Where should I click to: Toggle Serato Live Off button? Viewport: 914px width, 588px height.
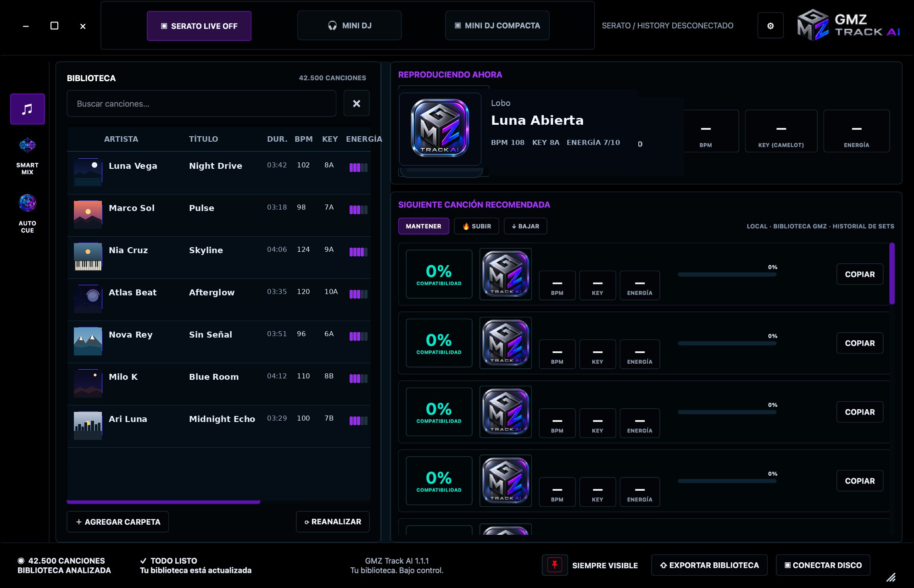[x=199, y=26]
